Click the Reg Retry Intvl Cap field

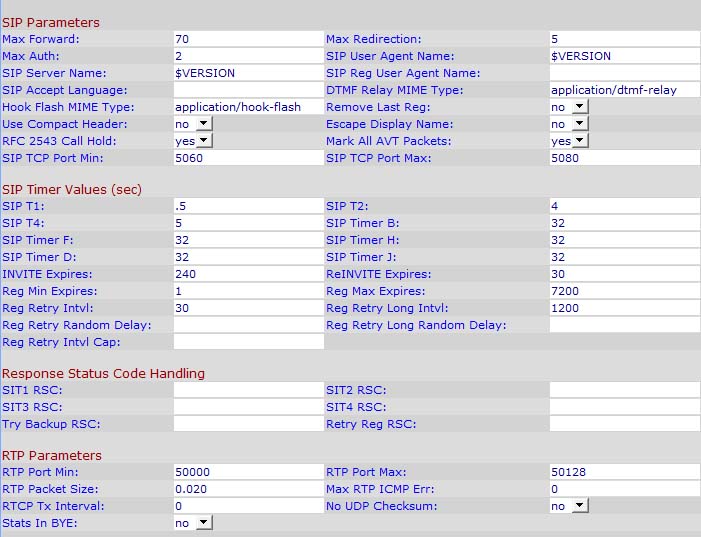point(248,342)
